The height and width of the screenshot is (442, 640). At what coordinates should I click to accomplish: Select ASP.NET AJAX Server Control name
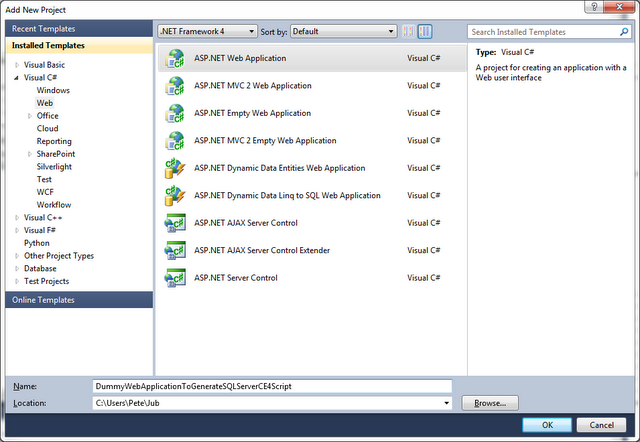tap(246, 223)
